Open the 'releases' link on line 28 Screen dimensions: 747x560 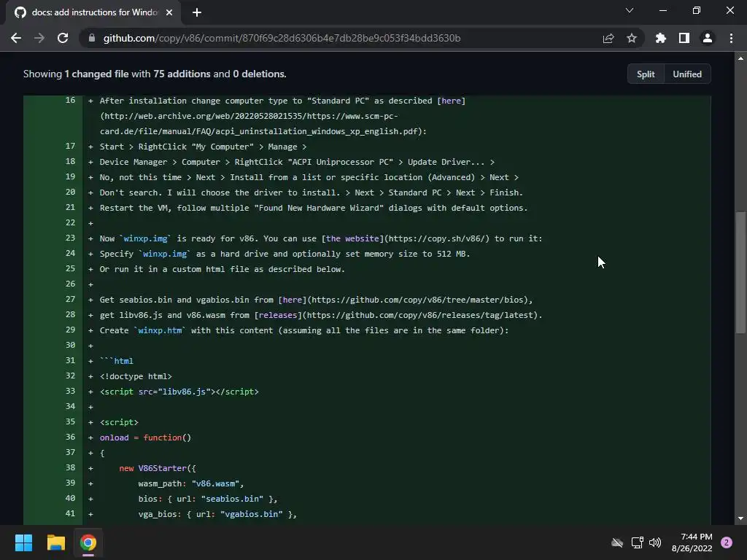[278, 315]
